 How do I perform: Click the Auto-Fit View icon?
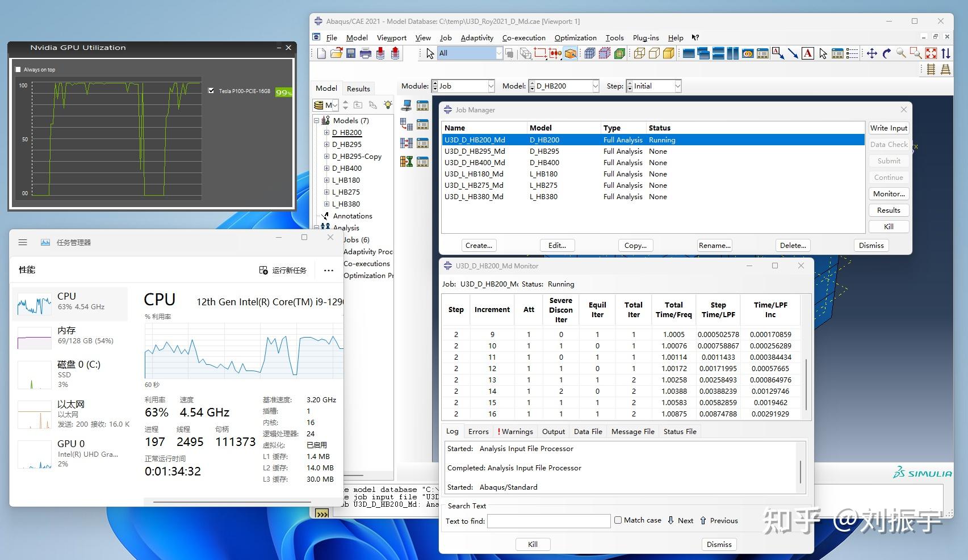(x=931, y=53)
